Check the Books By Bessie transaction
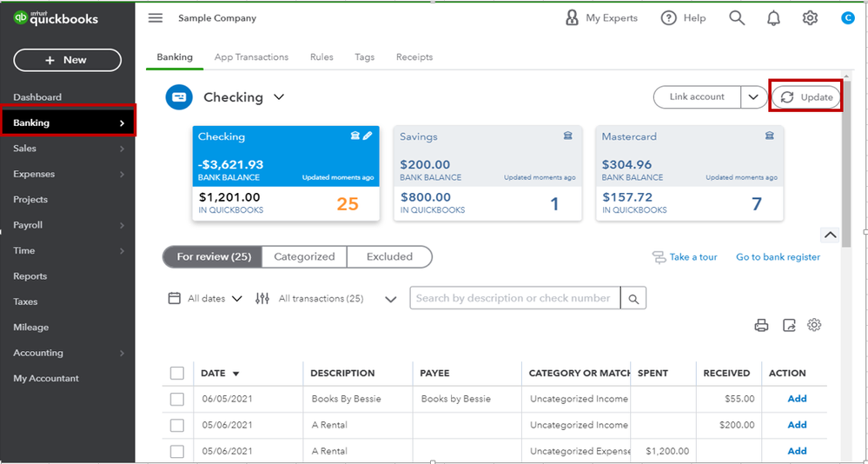This screenshot has width=868, height=464. 177,399
